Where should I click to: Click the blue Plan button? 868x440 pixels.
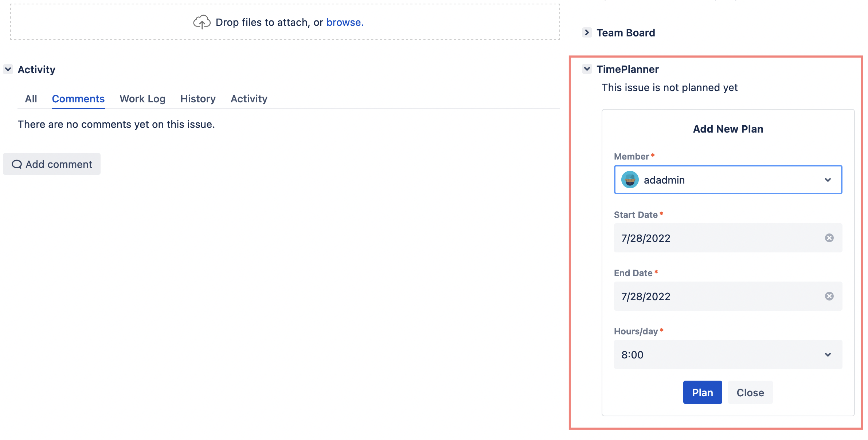702,392
